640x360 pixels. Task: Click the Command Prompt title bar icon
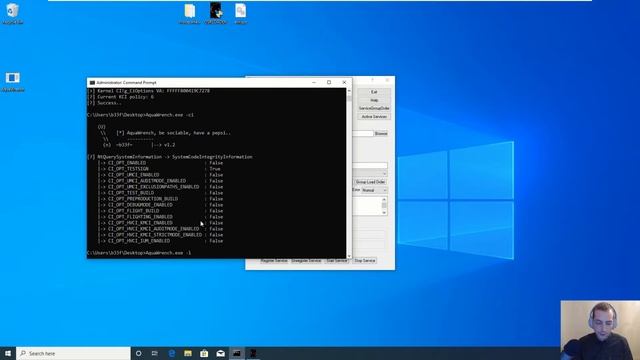pos(92,82)
